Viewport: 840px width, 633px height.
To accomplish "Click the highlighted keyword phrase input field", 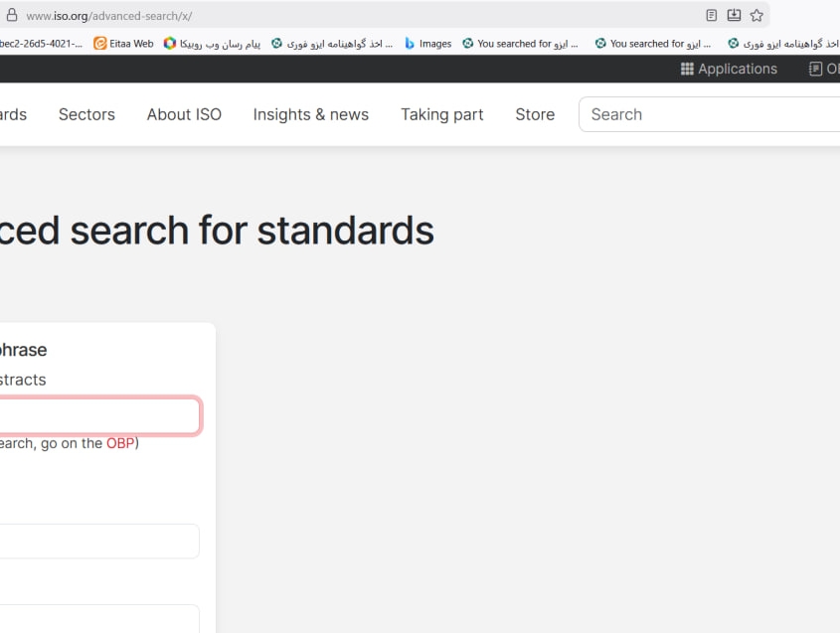I will point(97,416).
